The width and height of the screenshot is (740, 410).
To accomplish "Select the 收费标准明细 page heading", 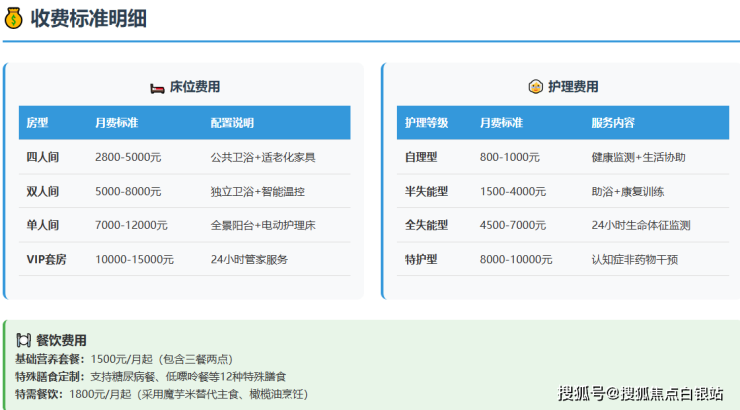I will click(x=89, y=19).
